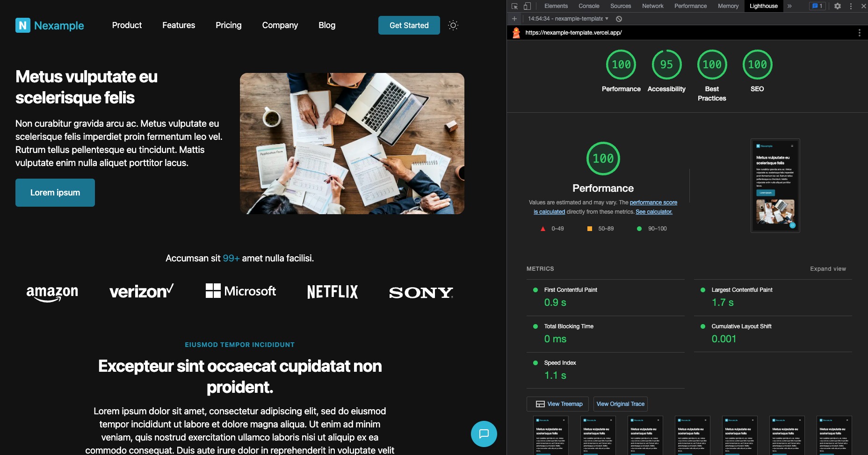The width and height of the screenshot is (868, 455).
Task: Open the chat bubble widget
Action: [484, 433]
